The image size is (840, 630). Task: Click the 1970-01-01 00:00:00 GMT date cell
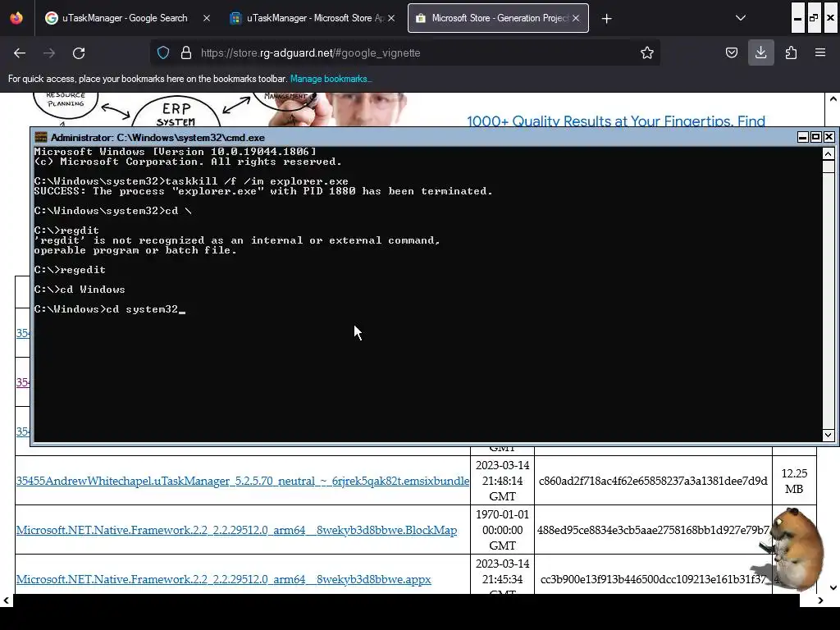coord(502,530)
